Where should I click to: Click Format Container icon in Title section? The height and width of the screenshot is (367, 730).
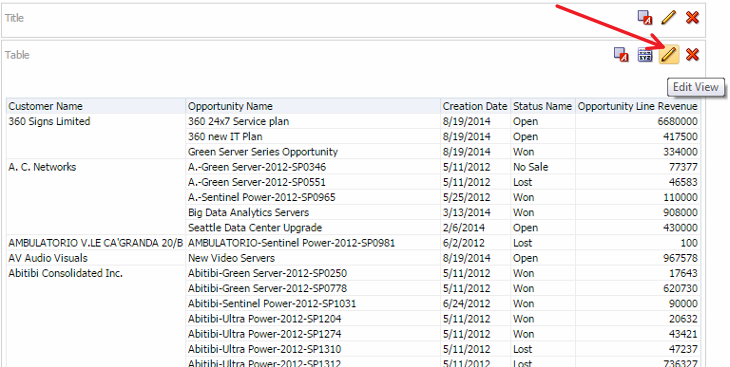click(645, 18)
